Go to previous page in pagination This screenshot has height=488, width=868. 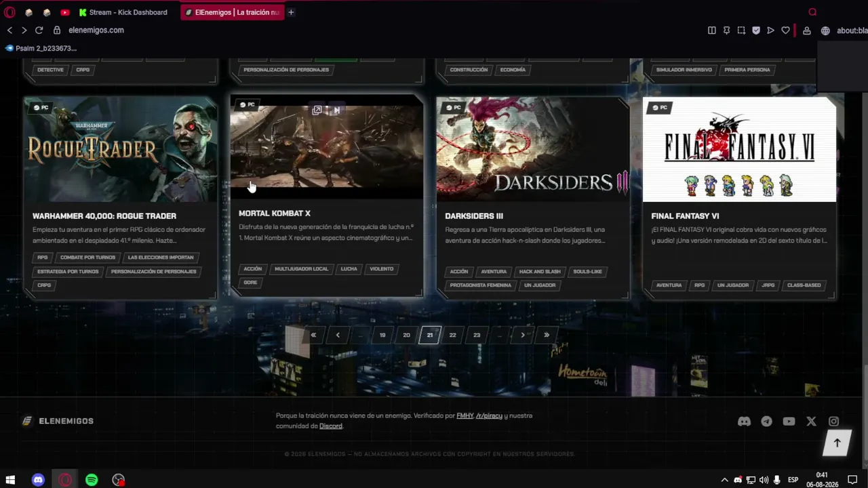click(338, 335)
